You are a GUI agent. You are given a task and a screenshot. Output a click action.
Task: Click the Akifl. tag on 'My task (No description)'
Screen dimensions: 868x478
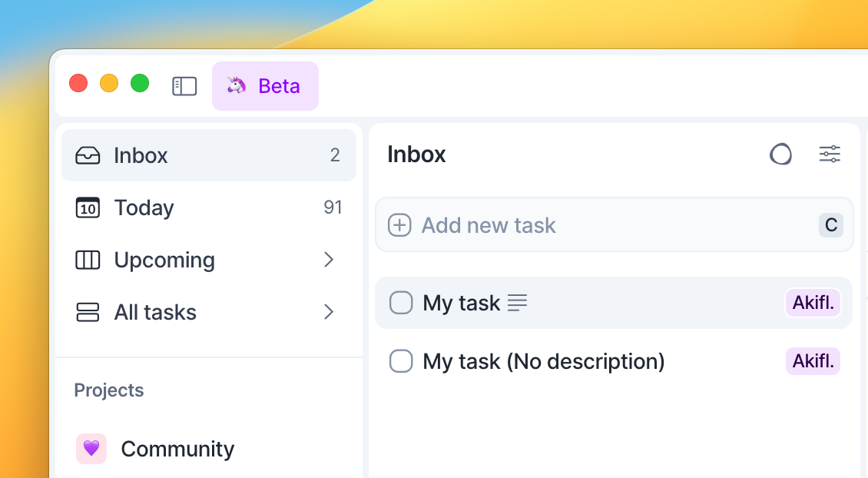pyautogui.click(x=813, y=361)
